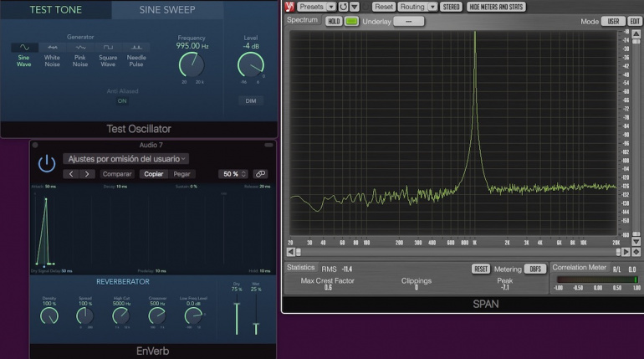Open the Ajustes por omisión del usuario preset menu
The height and width of the screenshot is (359, 644).
pos(126,158)
